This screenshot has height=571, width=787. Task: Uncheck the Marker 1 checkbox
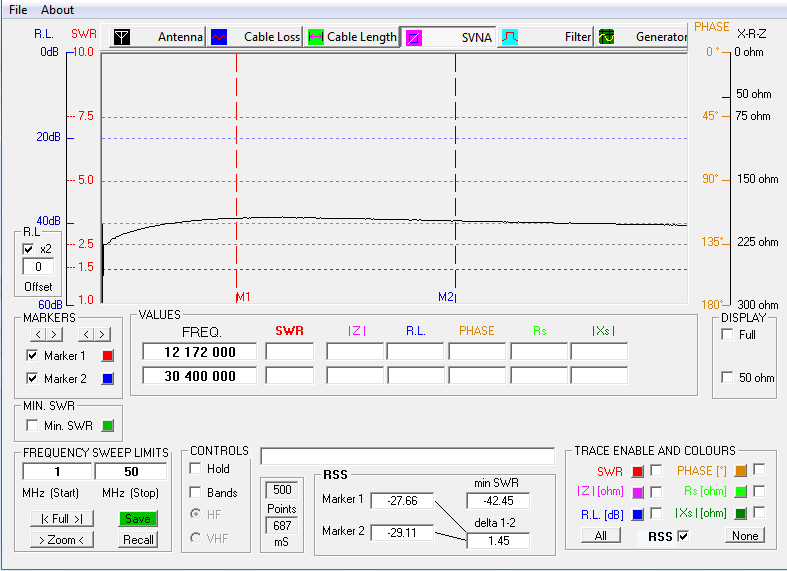coord(33,356)
